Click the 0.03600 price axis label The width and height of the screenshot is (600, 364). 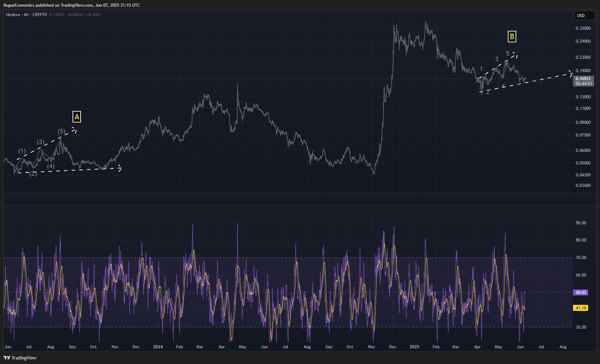[x=583, y=185]
